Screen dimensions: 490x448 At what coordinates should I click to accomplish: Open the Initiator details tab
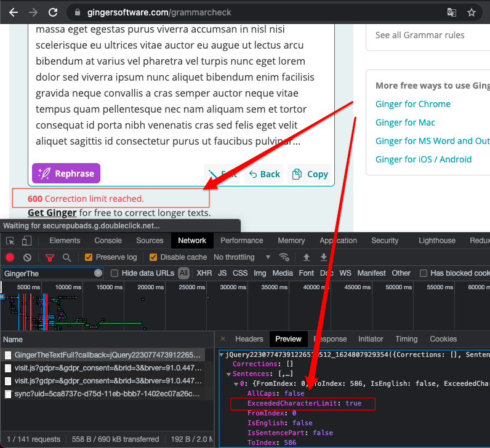coord(371,339)
